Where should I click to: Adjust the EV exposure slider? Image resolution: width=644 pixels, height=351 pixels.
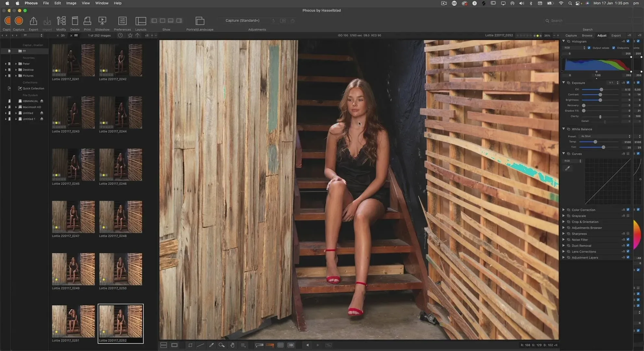[601, 89]
